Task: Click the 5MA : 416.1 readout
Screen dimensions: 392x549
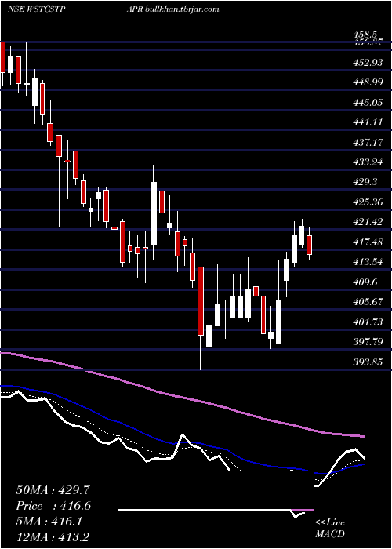Action: point(49,522)
